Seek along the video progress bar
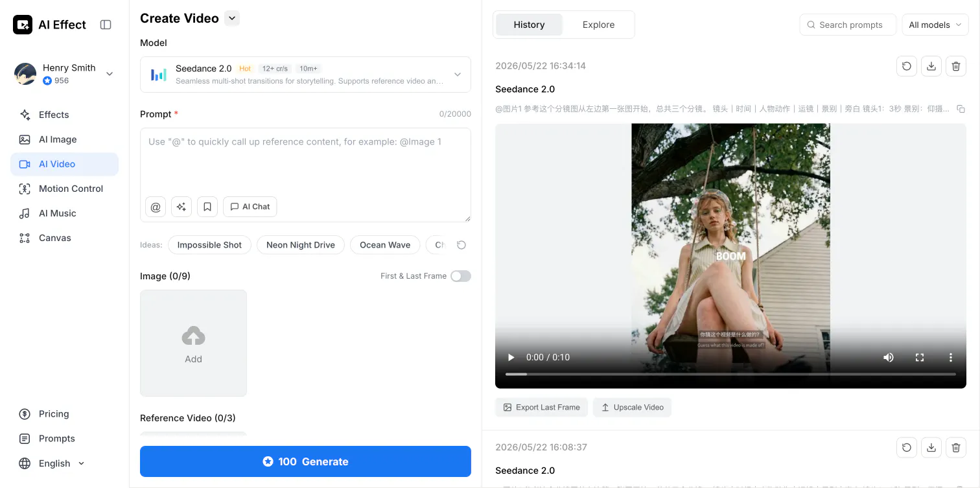Screen dimensions: 980x488 pyautogui.click(x=730, y=375)
